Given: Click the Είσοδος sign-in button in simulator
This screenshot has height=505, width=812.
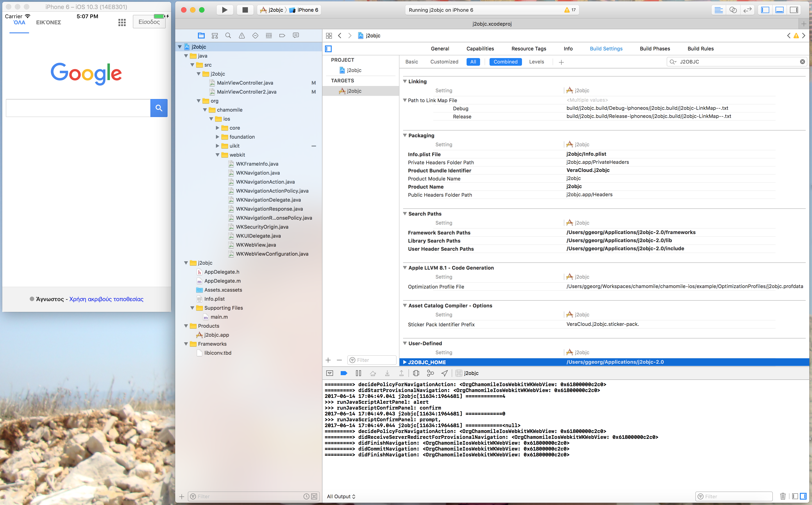Looking at the screenshot, I should coord(149,22).
